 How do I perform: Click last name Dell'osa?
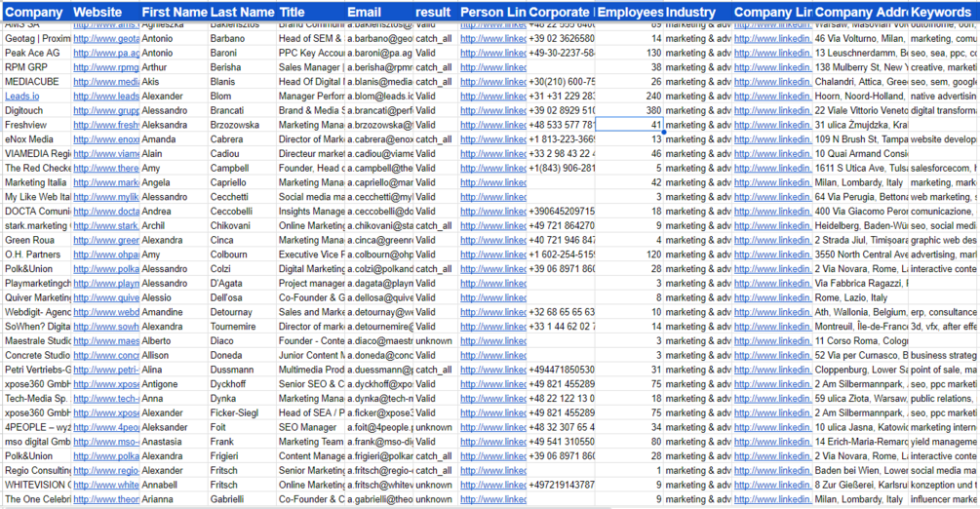[x=225, y=297]
